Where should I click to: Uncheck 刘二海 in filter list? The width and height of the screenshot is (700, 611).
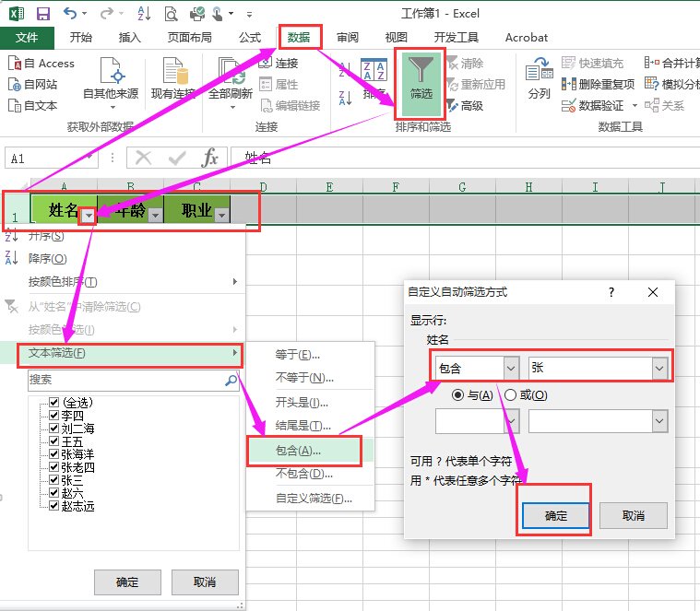(54, 429)
